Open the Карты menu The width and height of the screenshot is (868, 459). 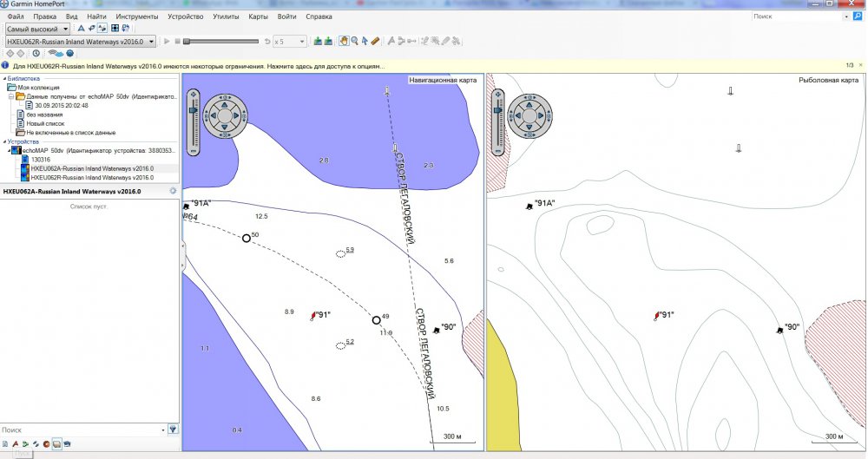[x=258, y=16]
